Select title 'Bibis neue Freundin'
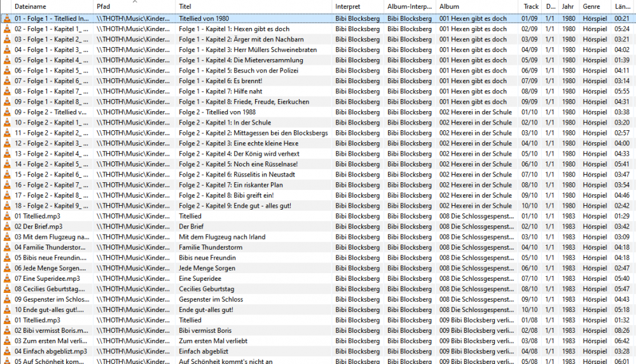Image resolution: width=636 pixels, height=364 pixels. click(207, 258)
